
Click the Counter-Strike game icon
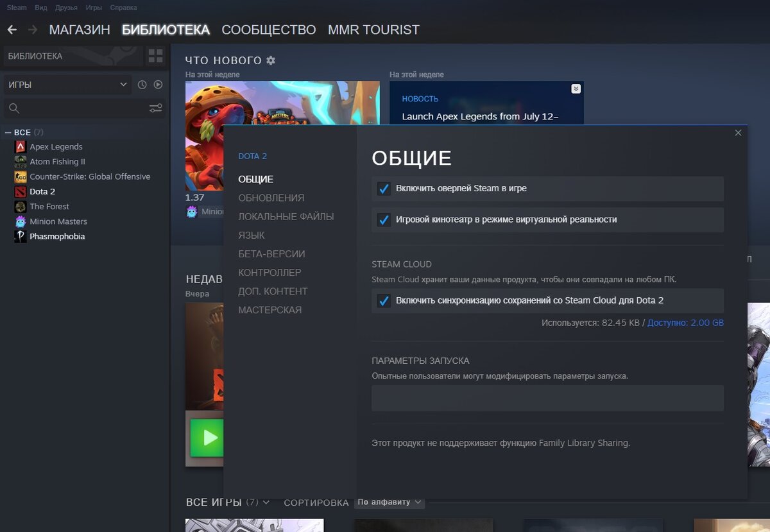(20, 176)
